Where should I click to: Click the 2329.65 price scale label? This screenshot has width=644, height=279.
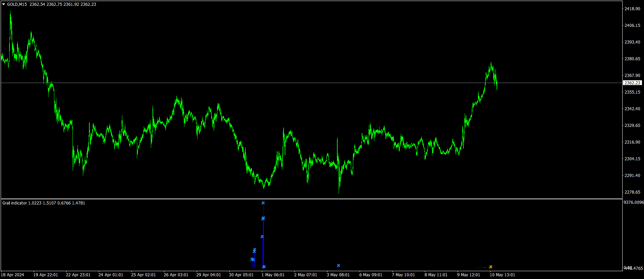pos(632,126)
